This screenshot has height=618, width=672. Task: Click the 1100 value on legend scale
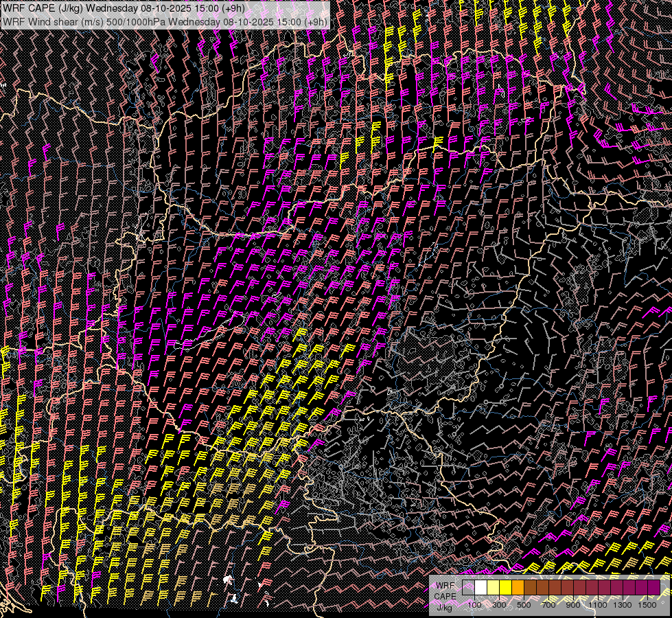click(x=599, y=605)
